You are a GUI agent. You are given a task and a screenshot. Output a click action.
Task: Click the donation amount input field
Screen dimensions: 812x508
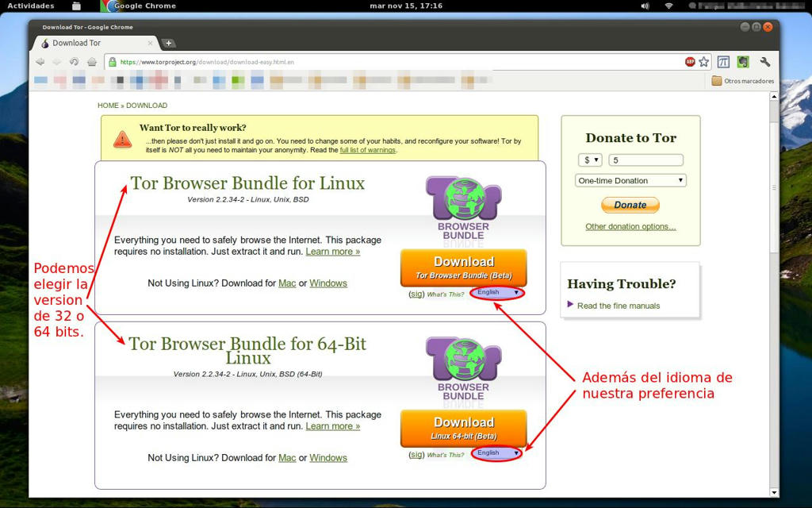pyautogui.click(x=645, y=160)
